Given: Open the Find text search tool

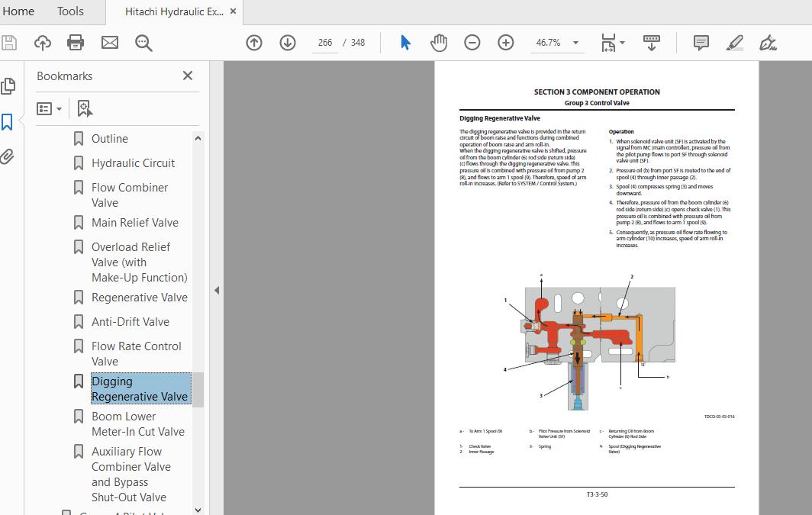Looking at the screenshot, I should [143, 43].
